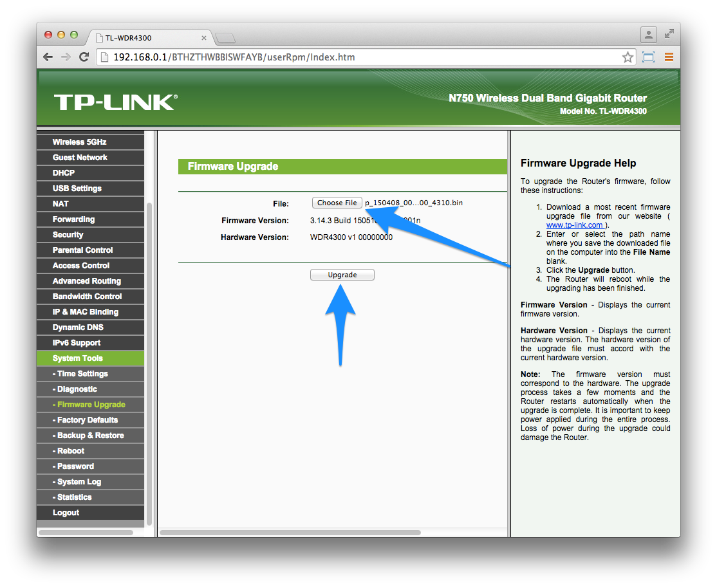Open the NAT menu
This screenshot has height=588, width=717.
point(91,203)
